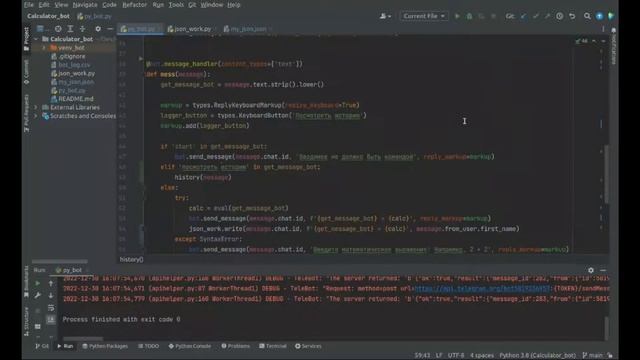Open Project panel gear options
Screen dimensions: 640x360
click(x=98, y=29)
